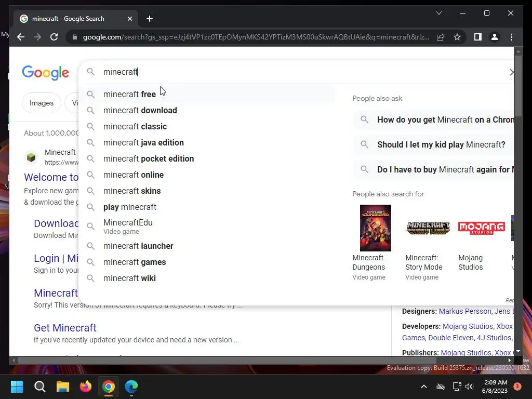Open the Chrome side panel icon
The width and height of the screenshot is (532, 399).
point(478,37)
